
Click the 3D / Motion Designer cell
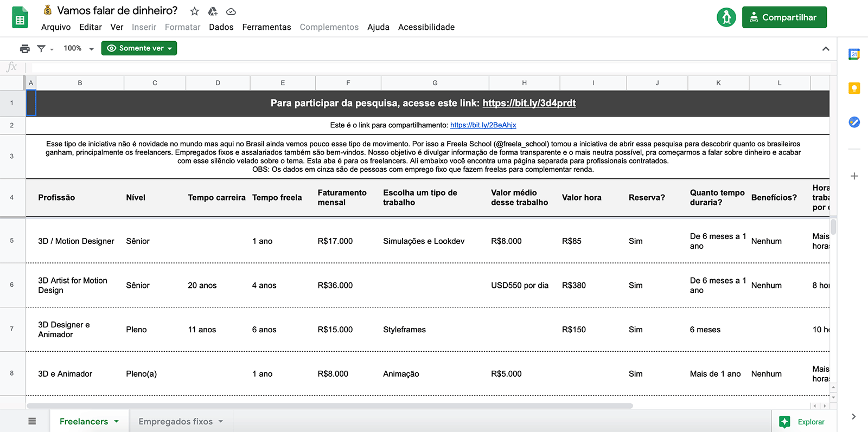pos(80,241)
